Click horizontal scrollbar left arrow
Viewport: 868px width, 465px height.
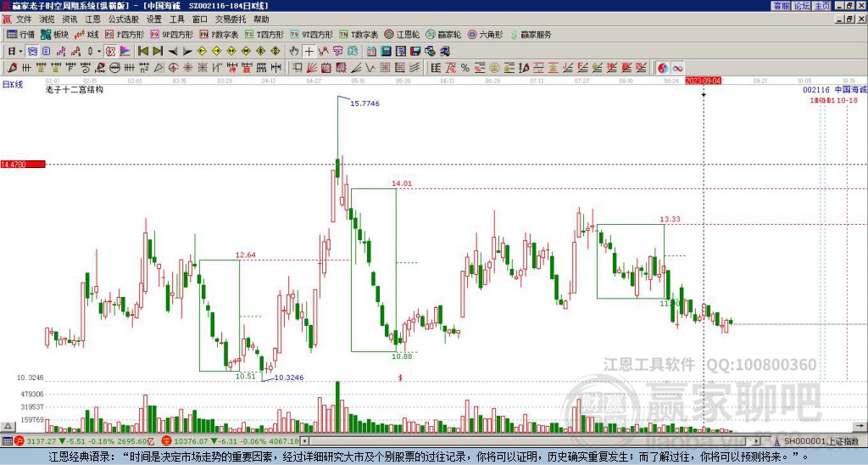pos(305,441)
